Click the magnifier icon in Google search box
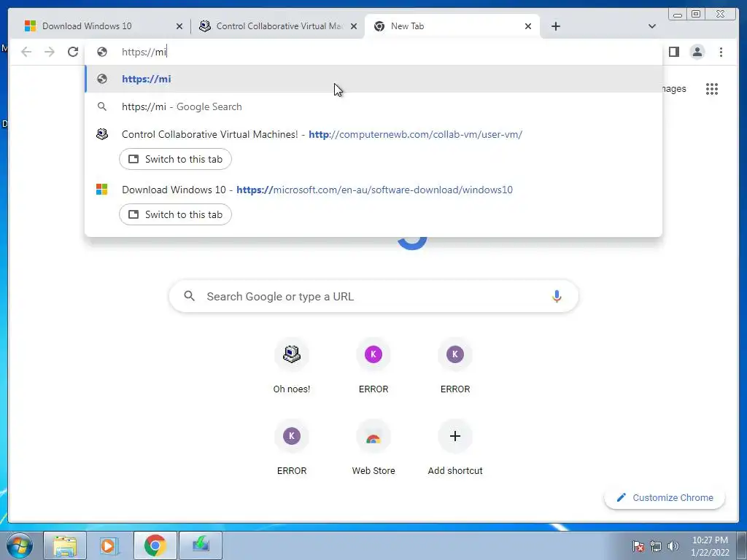The height and width of the screenshot is (560, 747). tap(189, 296)
